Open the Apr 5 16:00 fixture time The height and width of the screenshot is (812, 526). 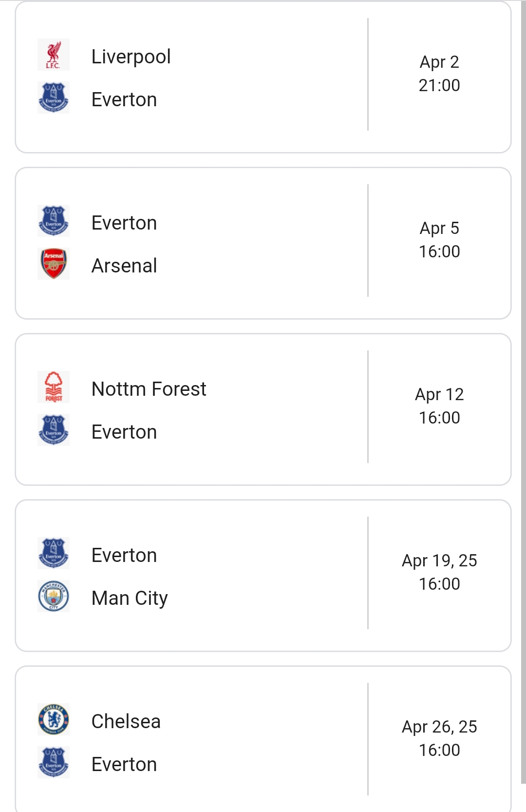click(x=439, y=240)
